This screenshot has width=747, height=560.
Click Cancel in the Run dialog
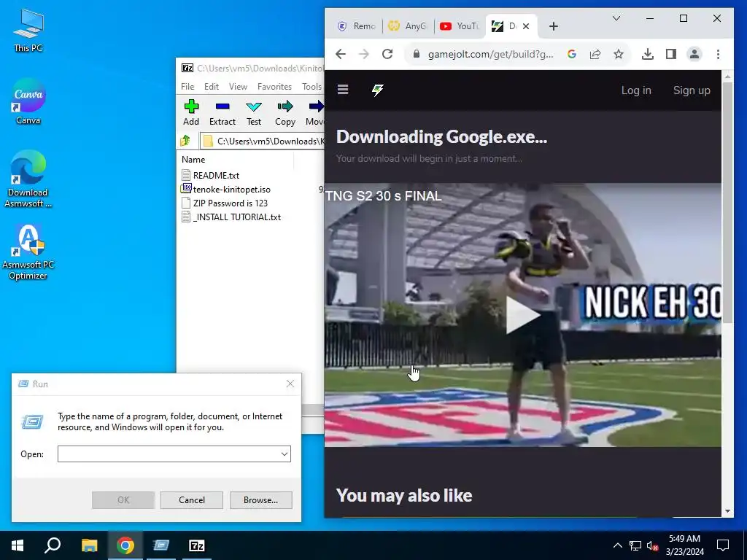tap(192, 500)
